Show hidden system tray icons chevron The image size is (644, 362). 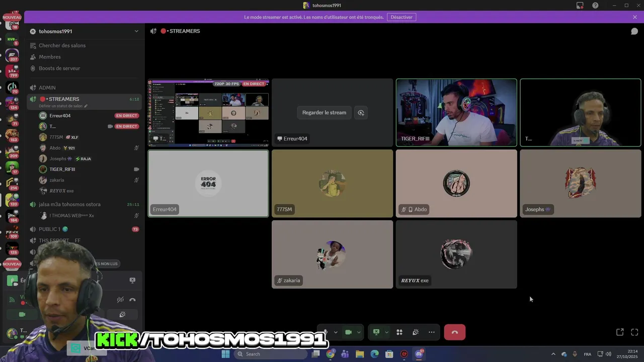553,354
